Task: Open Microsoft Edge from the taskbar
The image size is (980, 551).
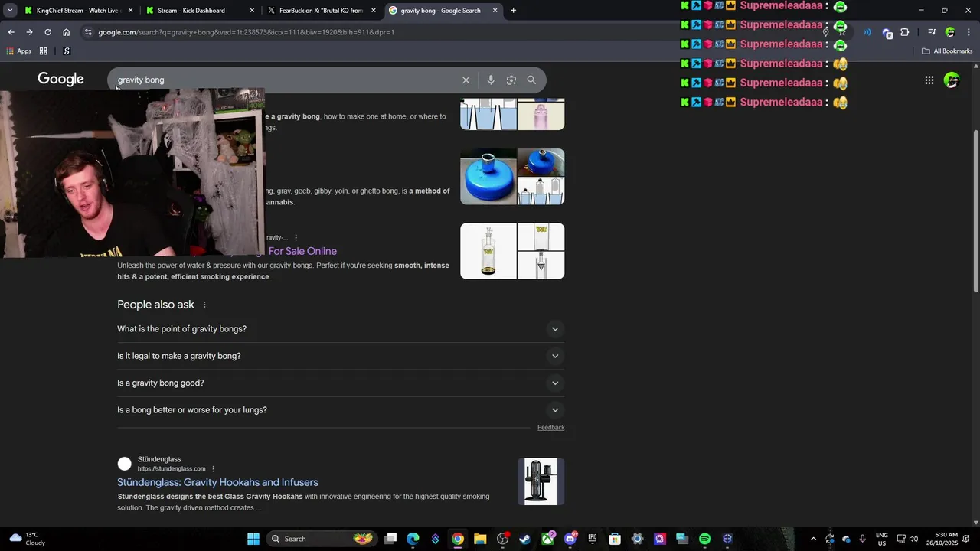Action: coord(413,539)
